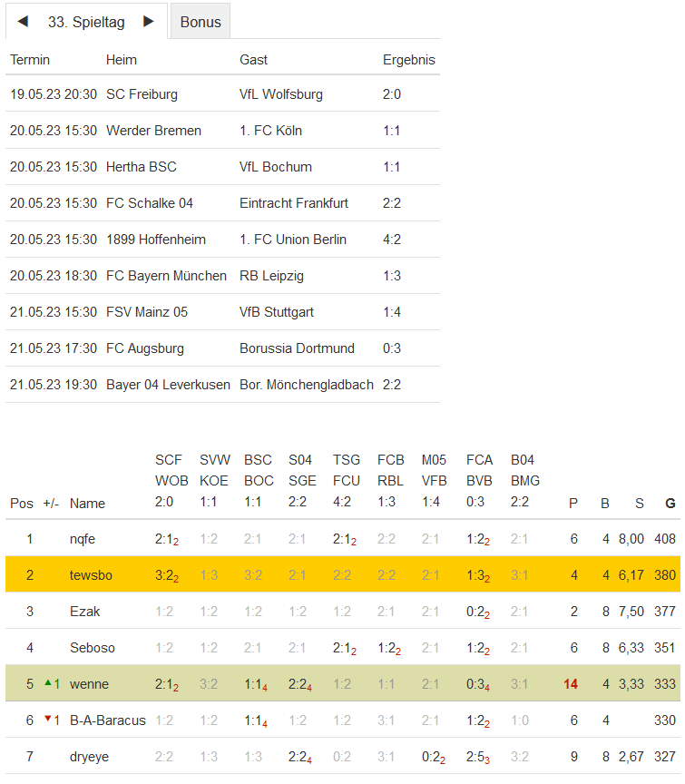
Task: Click user name dryeye
Action: point(89,757)
